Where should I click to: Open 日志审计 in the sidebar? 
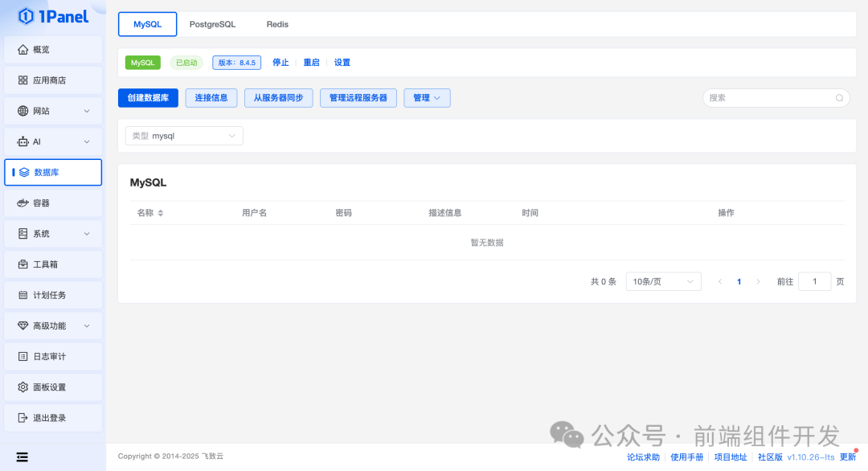[53, 356]
